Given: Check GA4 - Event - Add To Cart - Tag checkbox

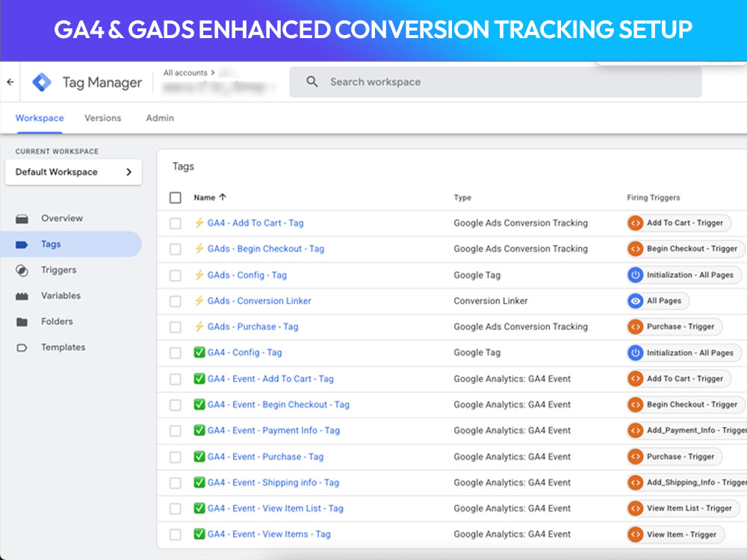Looking at the screenshot, I should [176, 379].
